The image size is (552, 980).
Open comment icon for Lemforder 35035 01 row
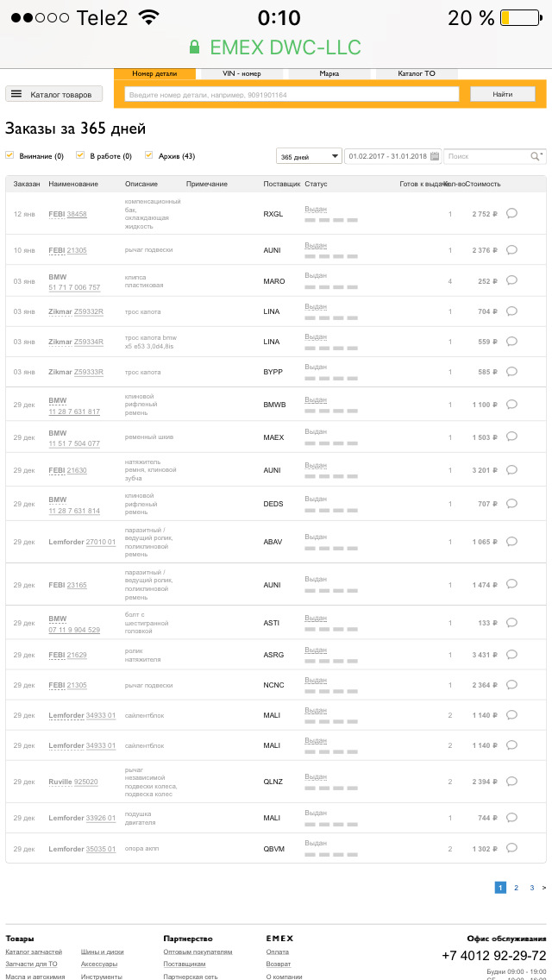click(511, 849)
